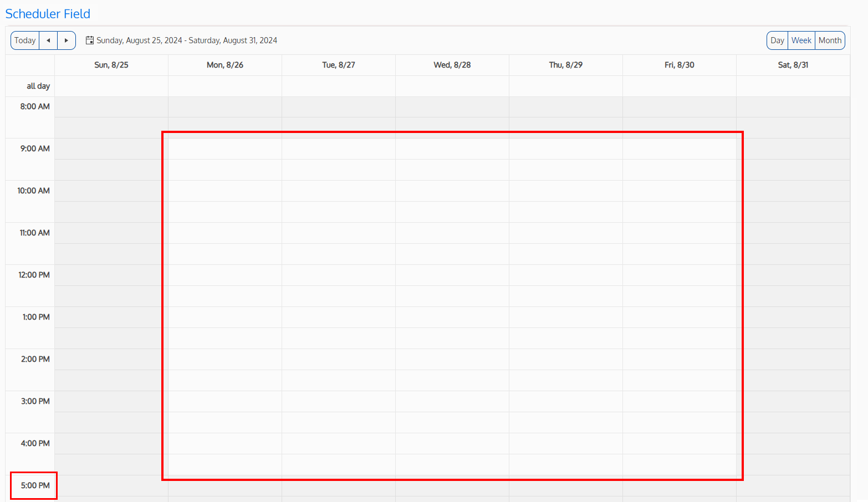The height and width of the screenshot is (502, 868).
Task: Click the '11:00 AM' time label
Action: pyautogui.click(x=34, y=233)
